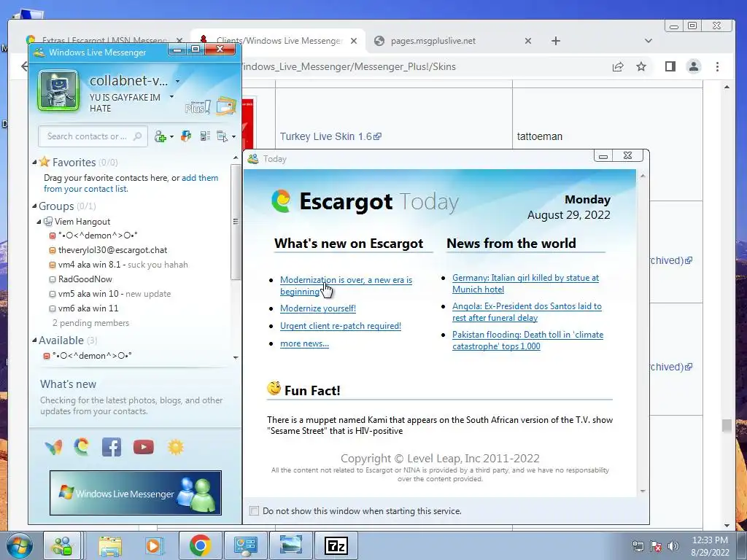Select contact vm6 aka win 11
The height and width of the screenshot is (560, 747).
tap(84, 308)
